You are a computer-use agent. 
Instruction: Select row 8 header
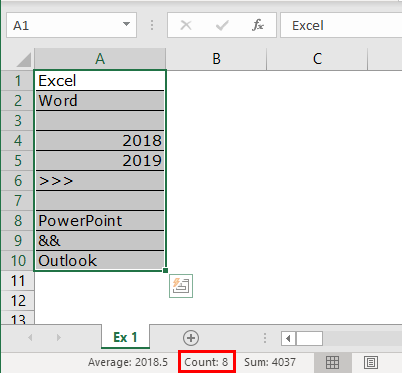click(x=18, y=221)
